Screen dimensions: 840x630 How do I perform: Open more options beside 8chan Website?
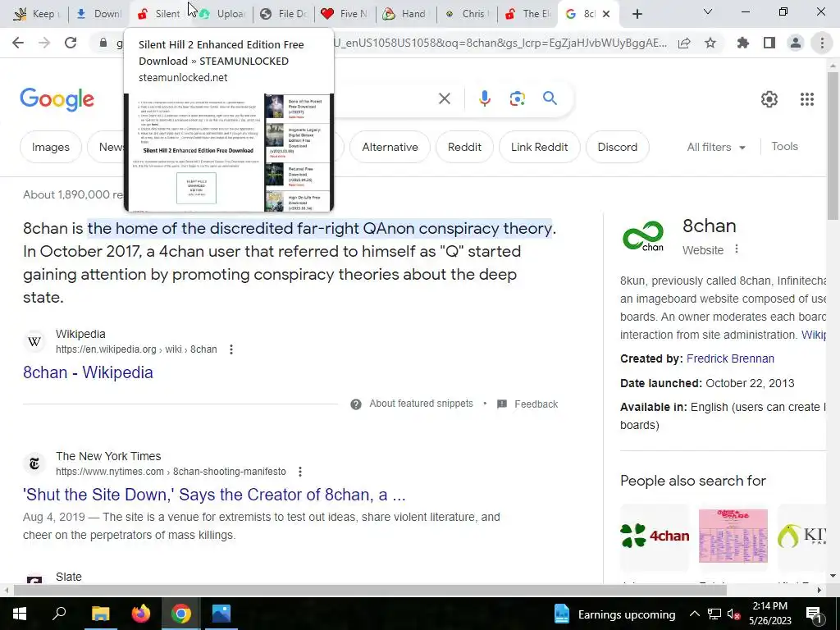737,249
